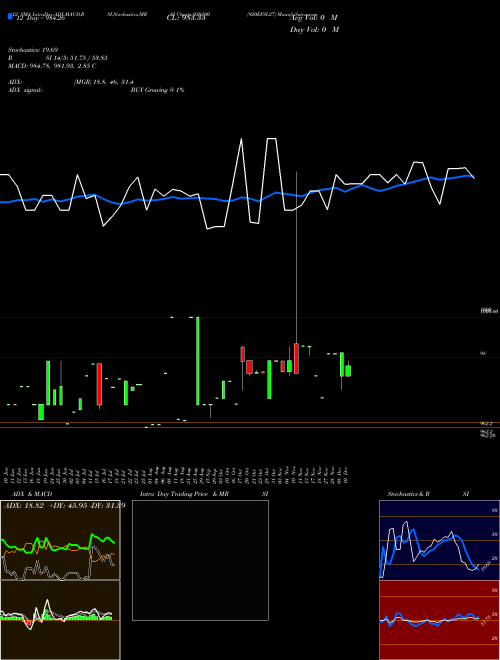Viewport: 500px width, 660px height.
Task: Click the 'Stochastics & R' panel title
Action: 409,494
